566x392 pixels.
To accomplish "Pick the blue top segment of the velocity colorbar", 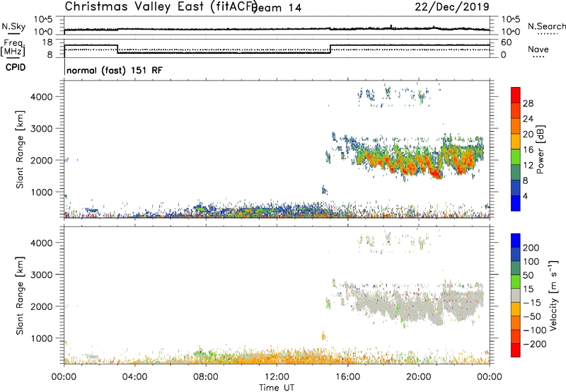I will point(516,241).
